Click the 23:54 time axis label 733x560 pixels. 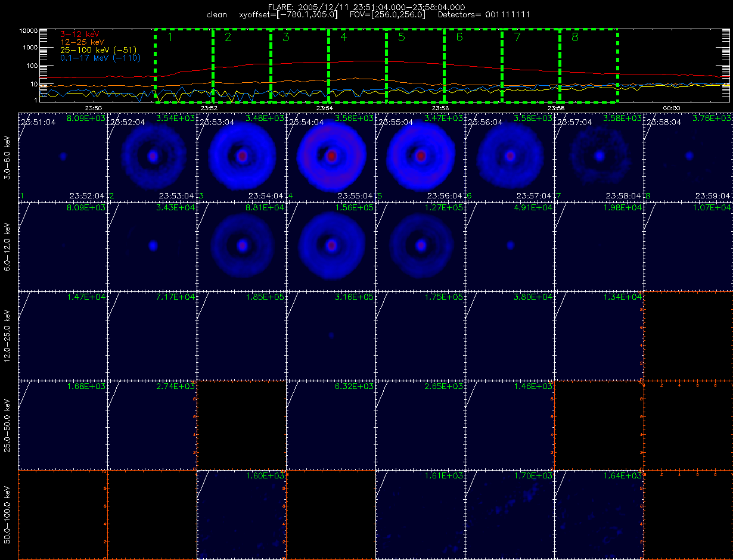(x=324, y=108)
